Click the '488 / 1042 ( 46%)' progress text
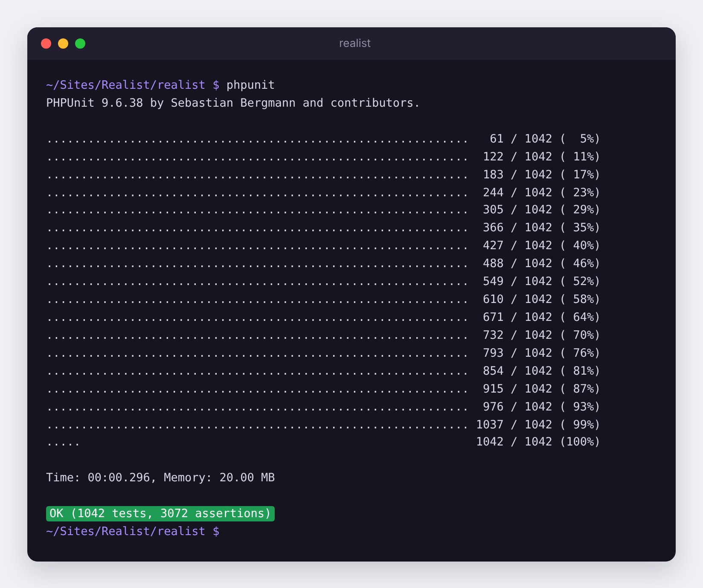The height and width of the screenshot is (588, 703). (541, 263)
